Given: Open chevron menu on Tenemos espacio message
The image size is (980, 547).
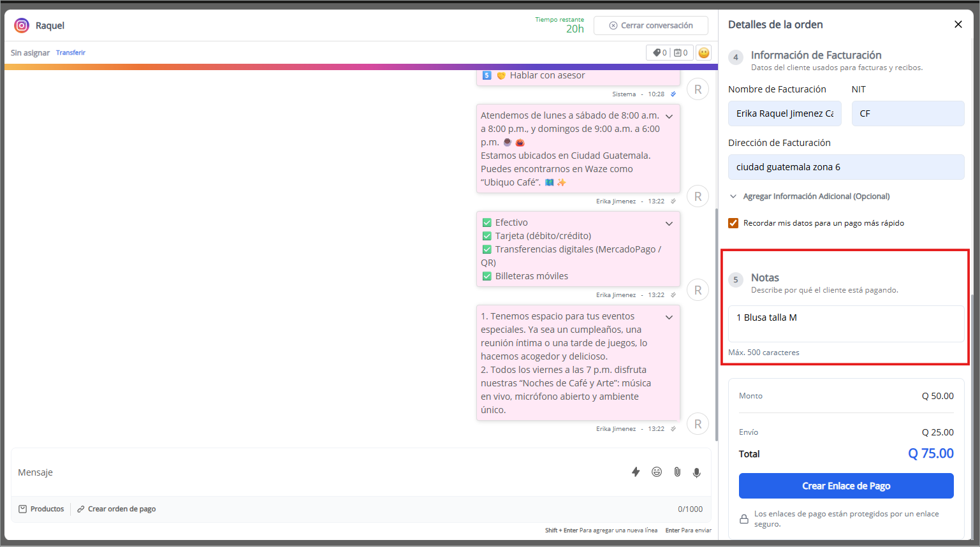Looking at the screenshot, I should coord(669,317).
